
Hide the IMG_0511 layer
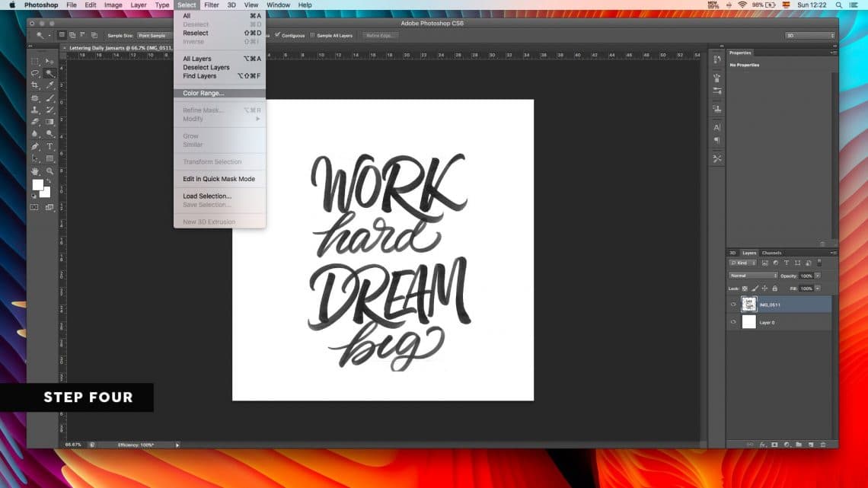(x=733, y=305)
